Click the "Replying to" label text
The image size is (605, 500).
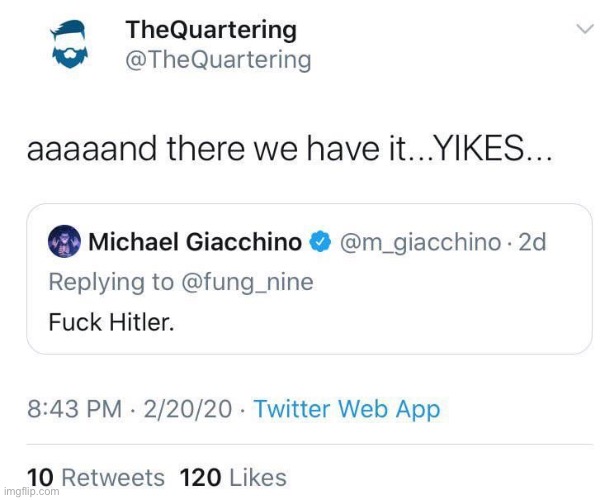(111, 282)
